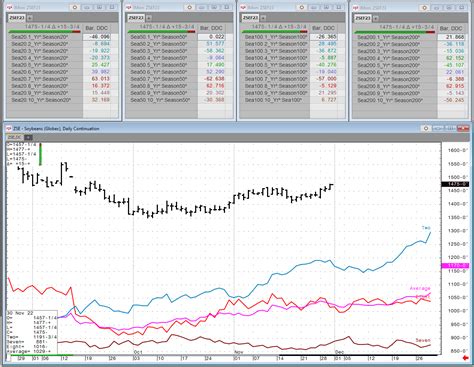
Task: Select ZSEF23 tab in Sea50 monitor window
Action: pyautogui.click(x=136, y=18)
